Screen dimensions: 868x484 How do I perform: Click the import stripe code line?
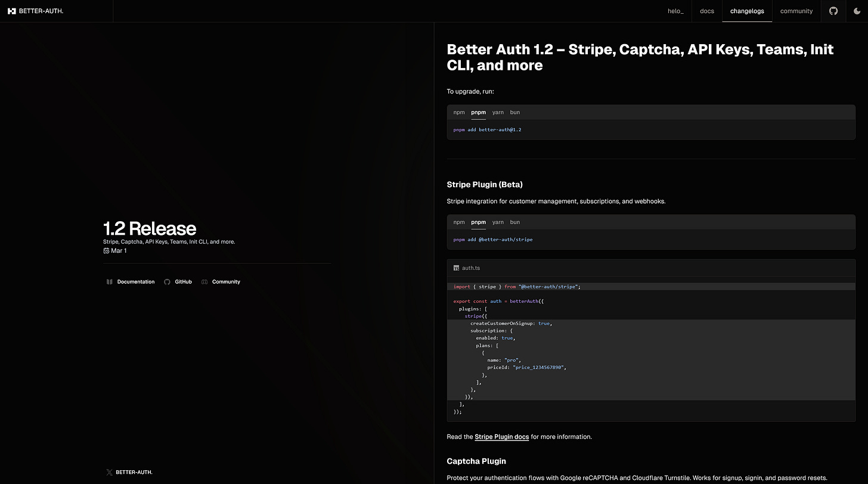(517, 287)
